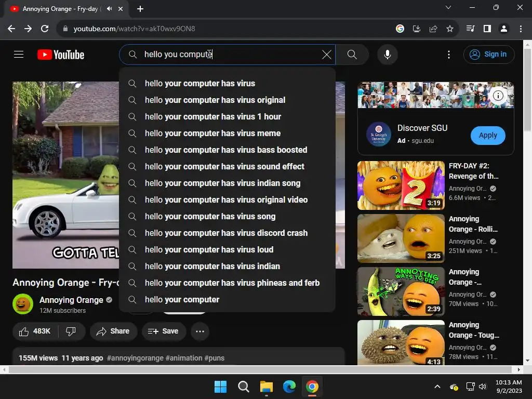
Task: Open Google icon in address bar
Action: coord(400,29)
